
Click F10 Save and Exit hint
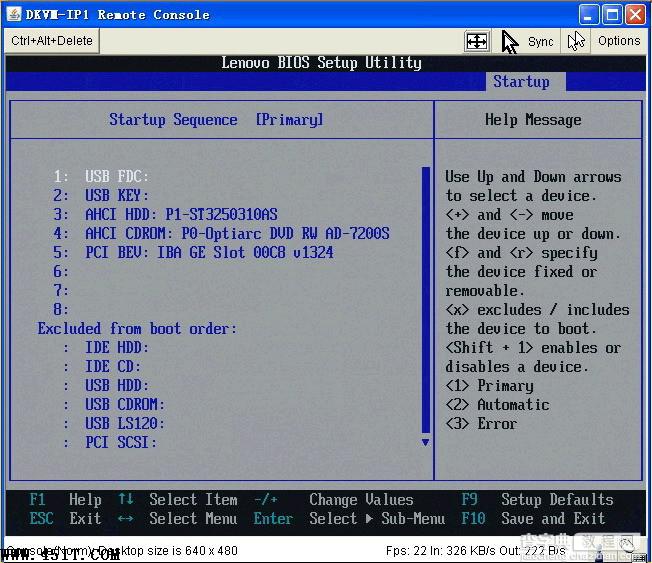[533, 518]
